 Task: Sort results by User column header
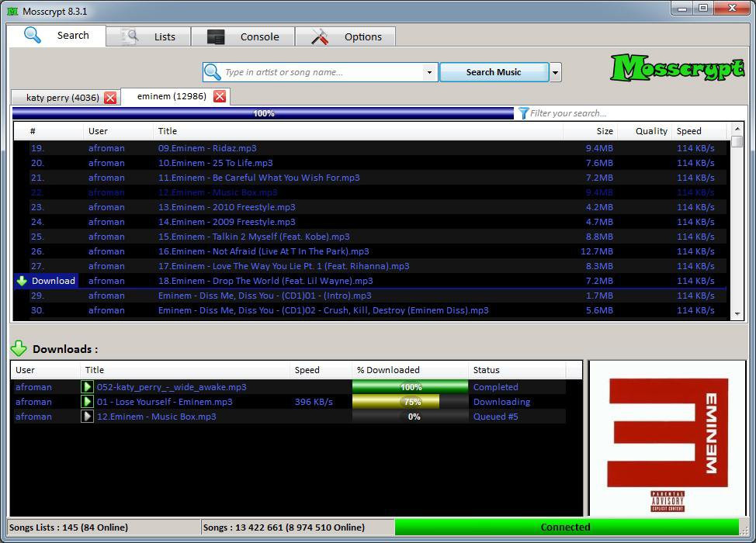click(118, 131)
